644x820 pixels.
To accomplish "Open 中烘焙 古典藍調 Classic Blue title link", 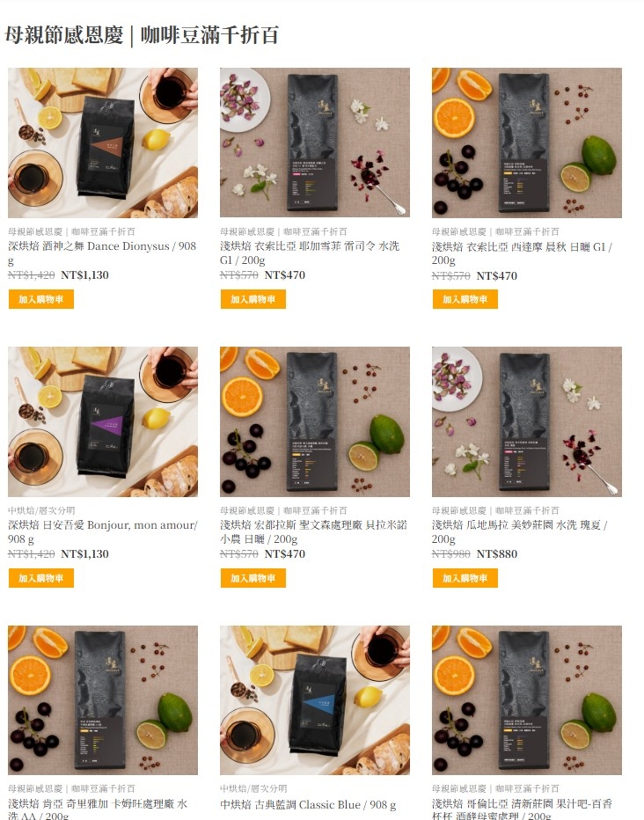I will pyautogui.click(x=308, y=805).
